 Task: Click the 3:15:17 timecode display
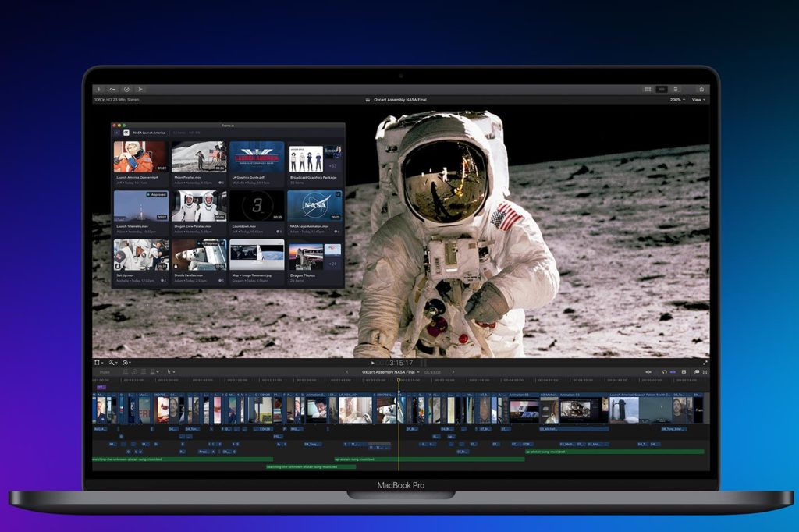400,363
